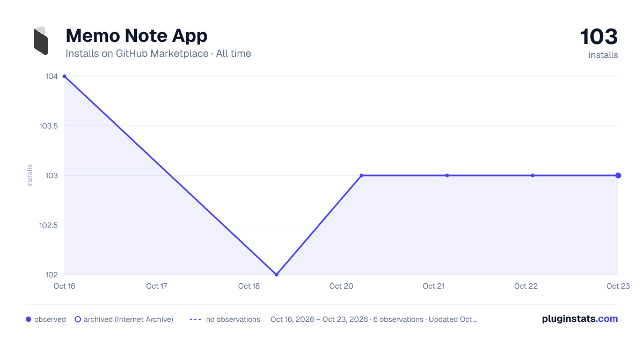Click the 102 y-axis label

click(x=52, y=275)
